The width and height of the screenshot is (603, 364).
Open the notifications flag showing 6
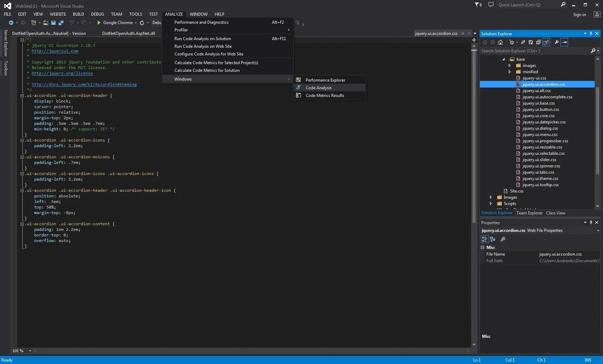(x=478, y=5)
